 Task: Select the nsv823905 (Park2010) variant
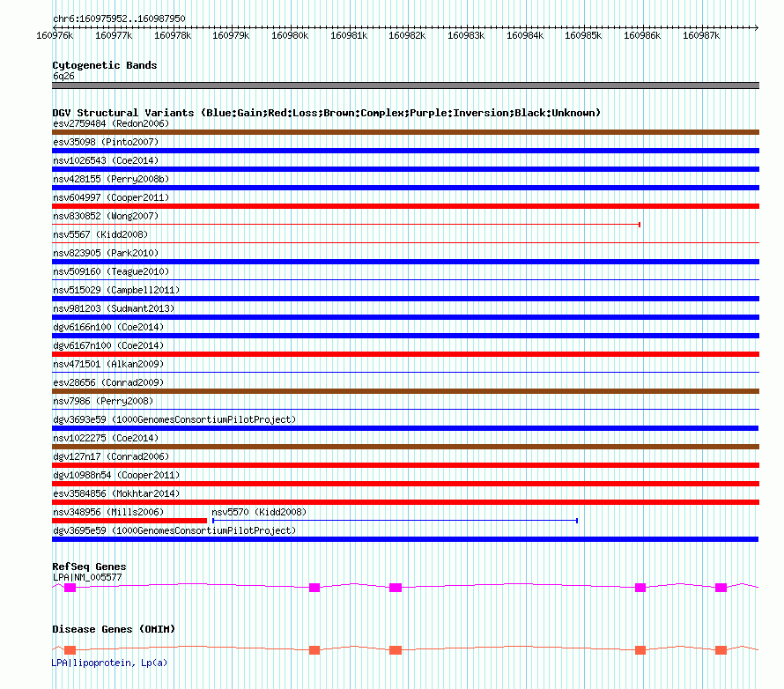(106, 253)
